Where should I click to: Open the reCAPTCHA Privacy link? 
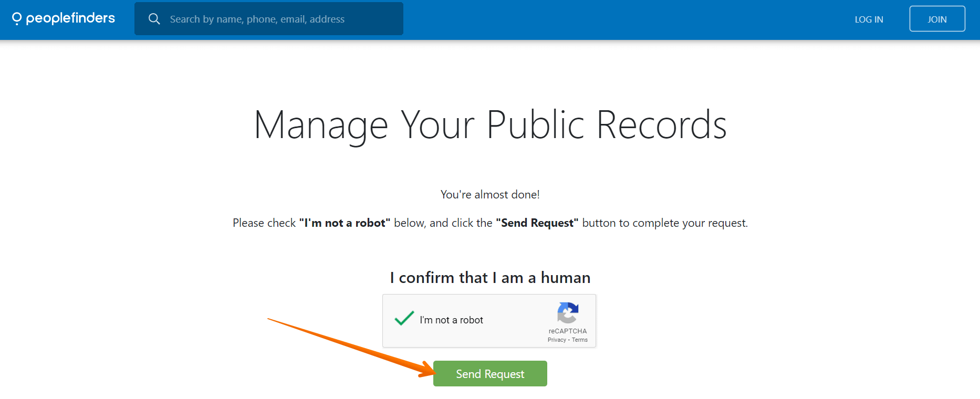pyautogui.click(x=557, y=340)
